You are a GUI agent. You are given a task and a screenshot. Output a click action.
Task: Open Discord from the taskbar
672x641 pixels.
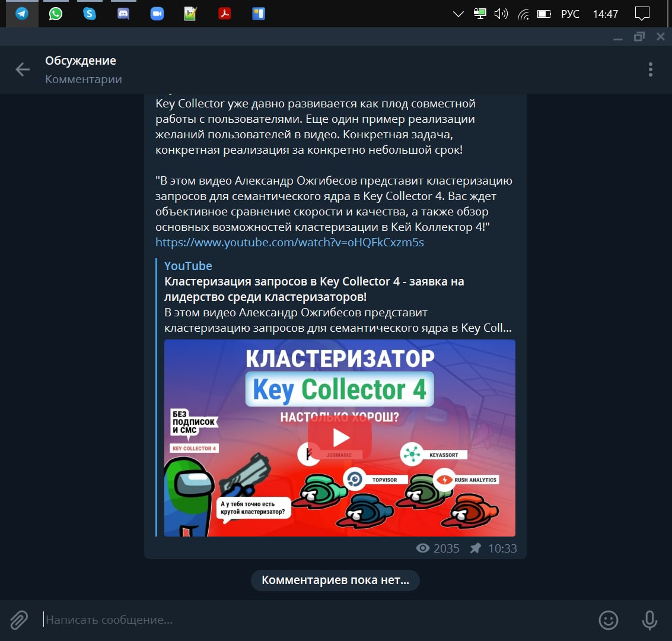123,14
